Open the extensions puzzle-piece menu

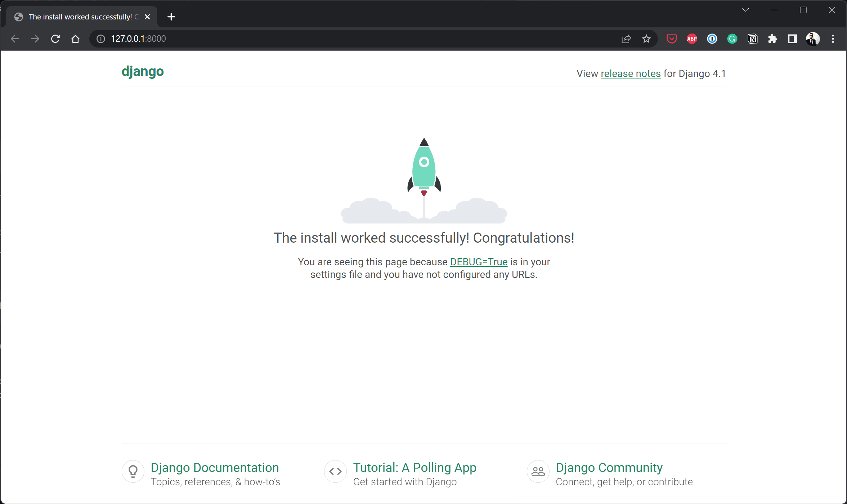tap(772, 39)
